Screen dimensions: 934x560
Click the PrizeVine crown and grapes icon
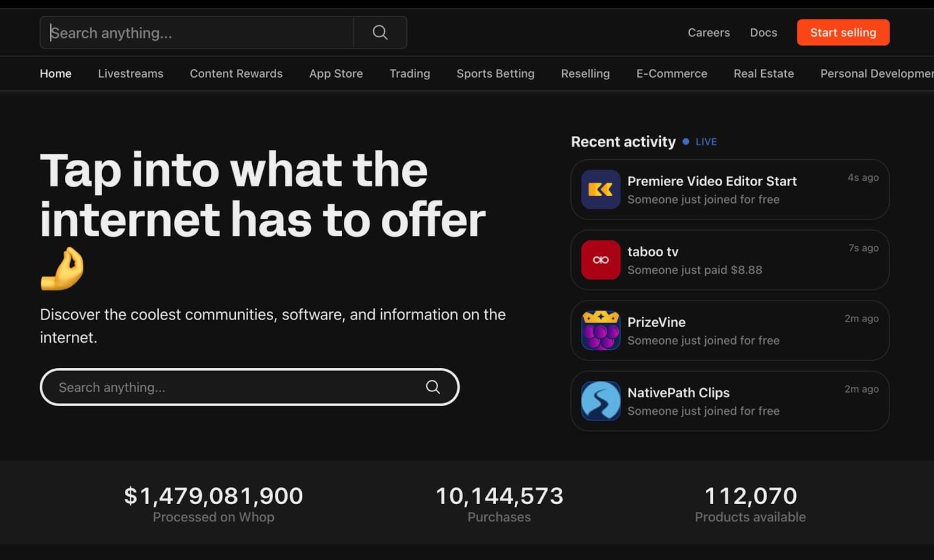click(600, 331)
